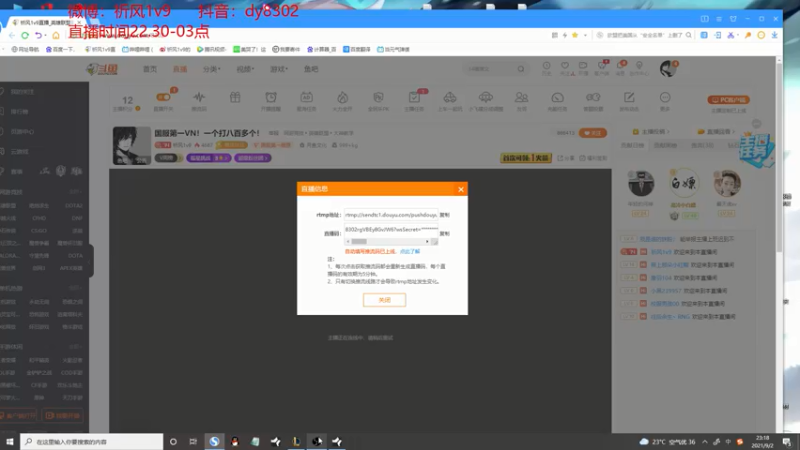Expand the 视频 dropdown menu

point(245,69)
